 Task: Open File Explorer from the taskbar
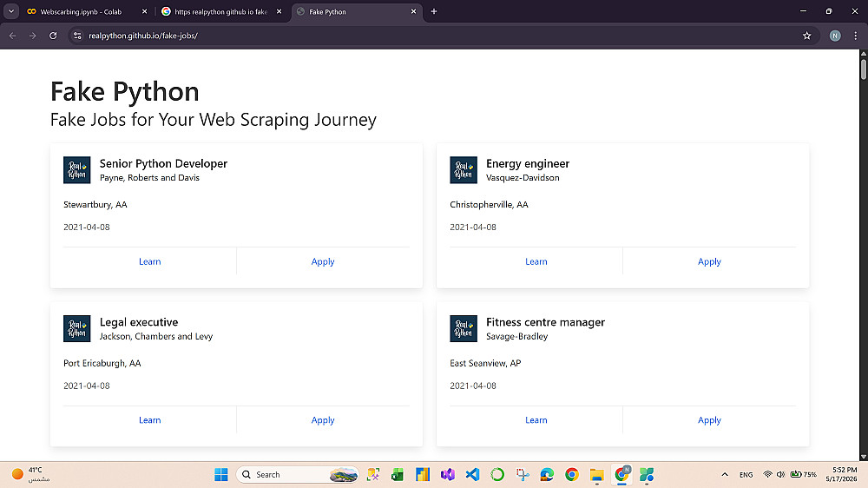596,474
